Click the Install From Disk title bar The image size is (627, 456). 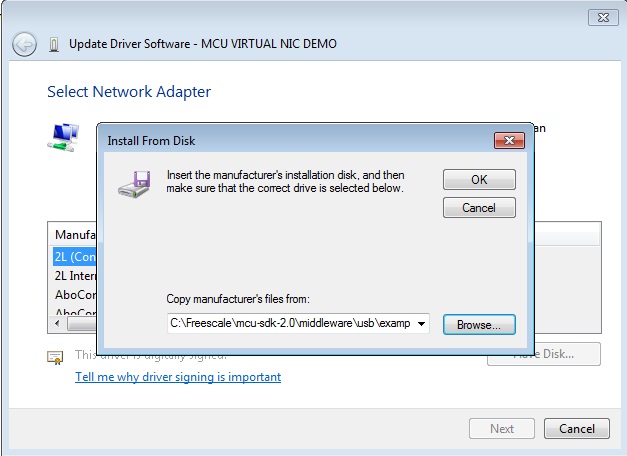300,141
